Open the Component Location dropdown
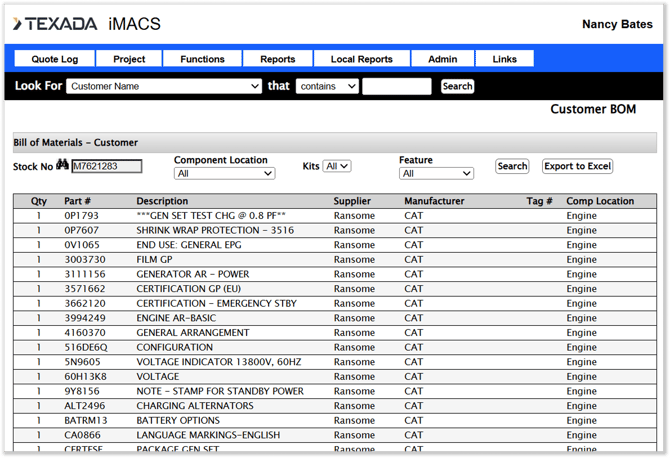 [224, 174]
